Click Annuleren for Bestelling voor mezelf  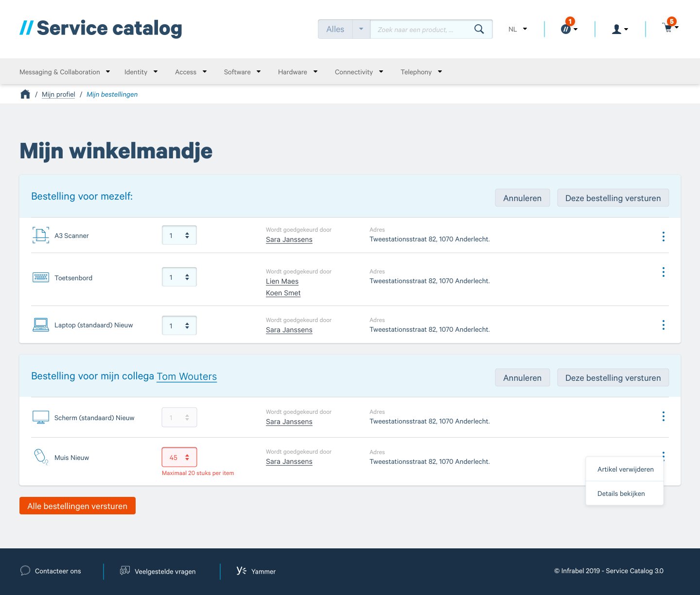[x=523, y=198]
